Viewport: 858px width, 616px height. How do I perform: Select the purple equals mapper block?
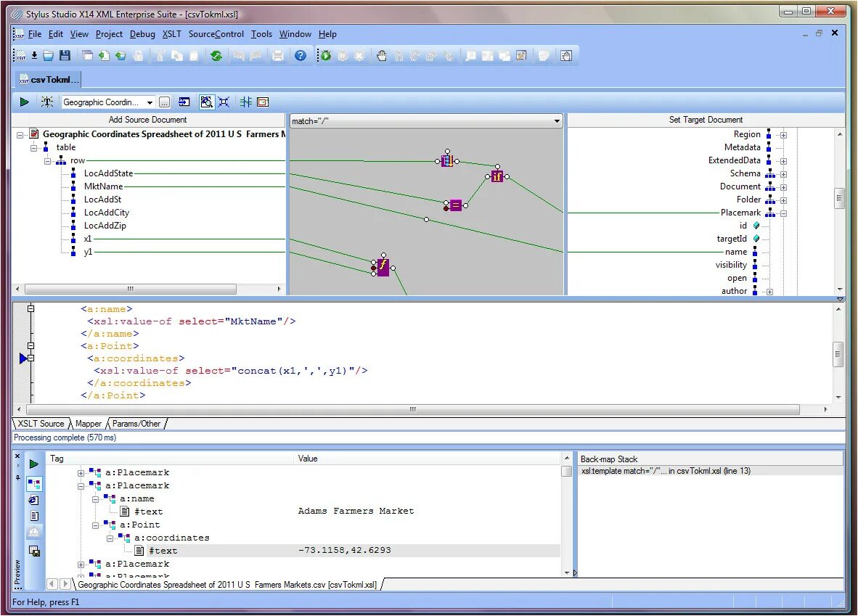(x=455, y=205)
